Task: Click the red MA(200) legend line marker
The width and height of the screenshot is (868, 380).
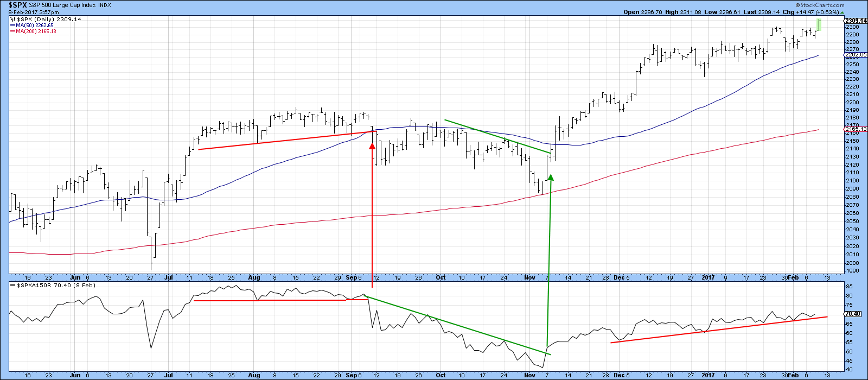Action: coord(12,31)
